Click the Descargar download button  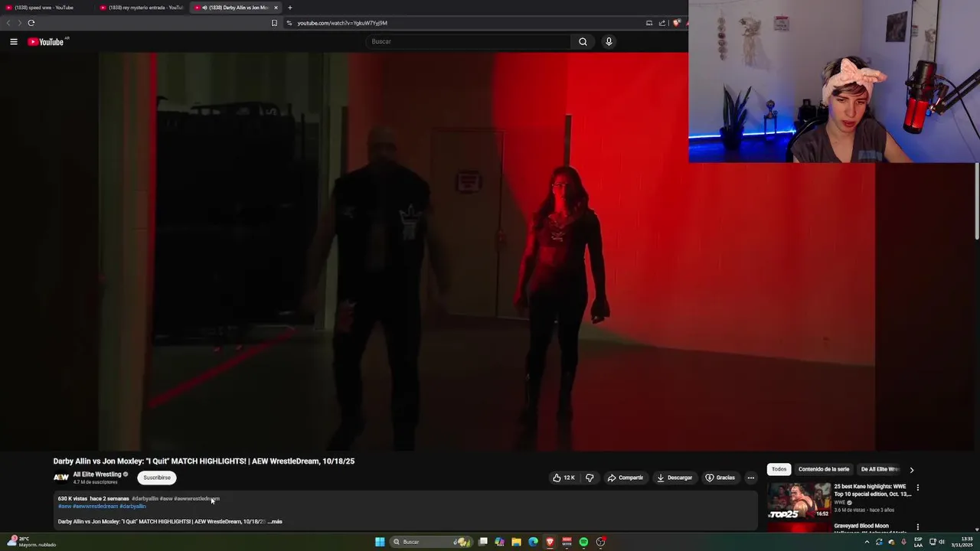(675, 478)
